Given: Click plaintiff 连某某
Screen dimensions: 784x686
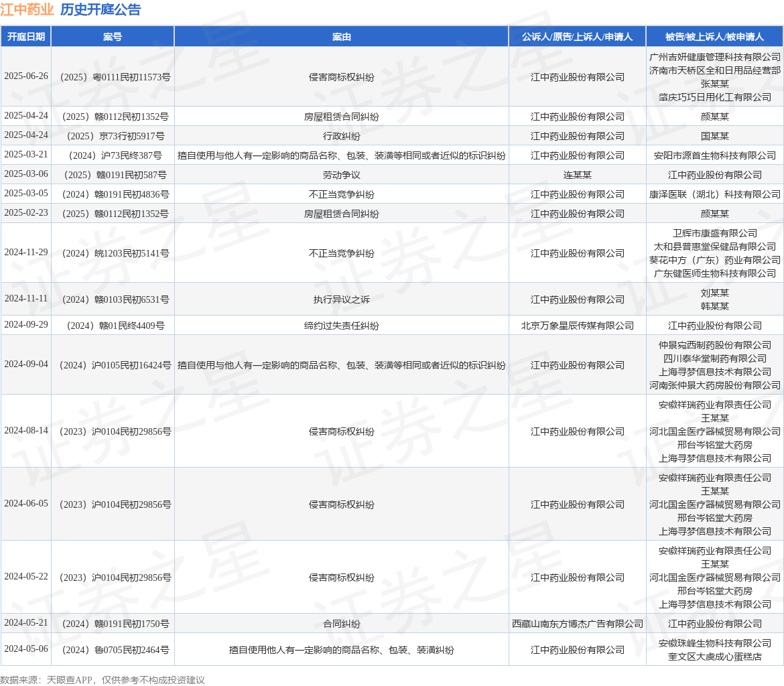Looking at the screenshot, I should point(578,175).
